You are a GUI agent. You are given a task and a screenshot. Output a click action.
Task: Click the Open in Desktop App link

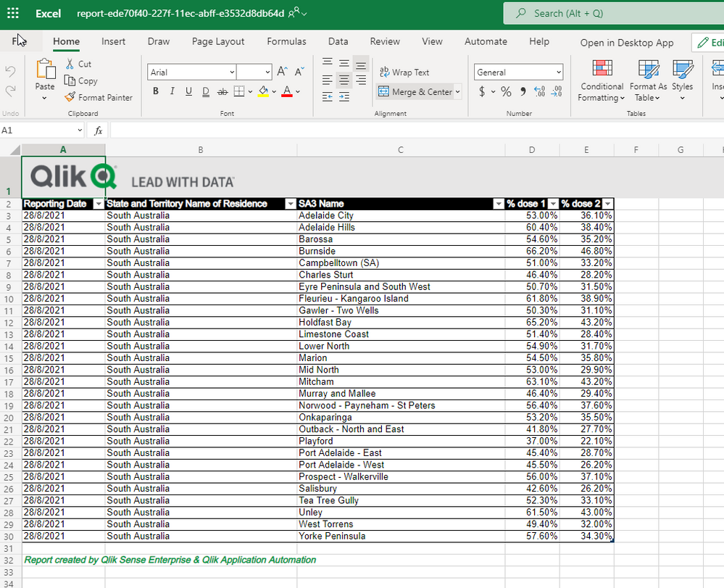point(626,42)
